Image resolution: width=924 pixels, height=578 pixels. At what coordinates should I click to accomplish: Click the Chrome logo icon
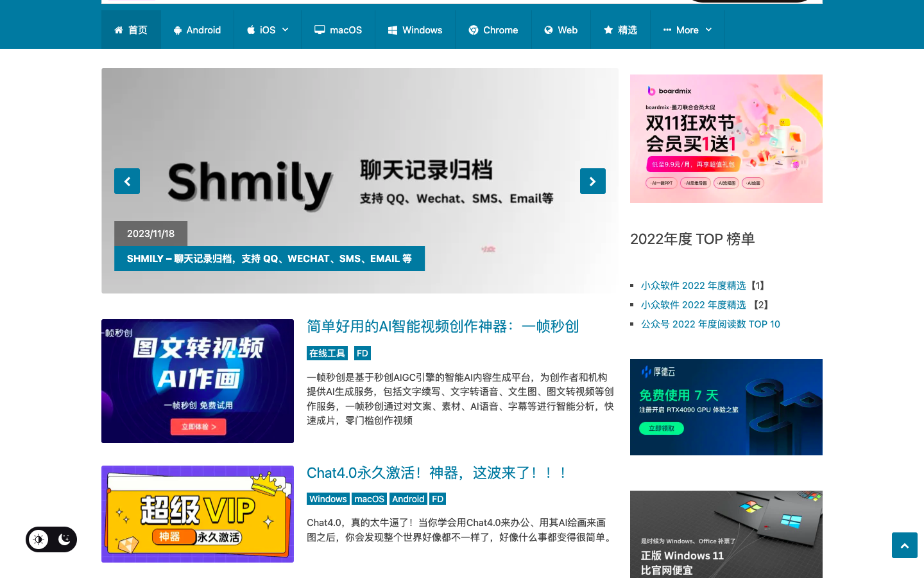pos(474,30)
